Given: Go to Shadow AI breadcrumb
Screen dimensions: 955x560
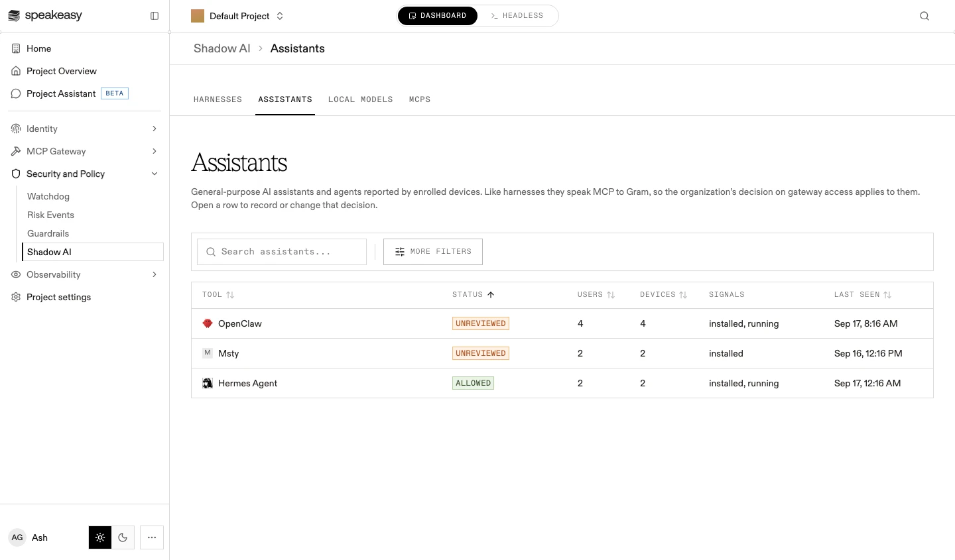Looking at the screenshot, I should pos(222,48).
